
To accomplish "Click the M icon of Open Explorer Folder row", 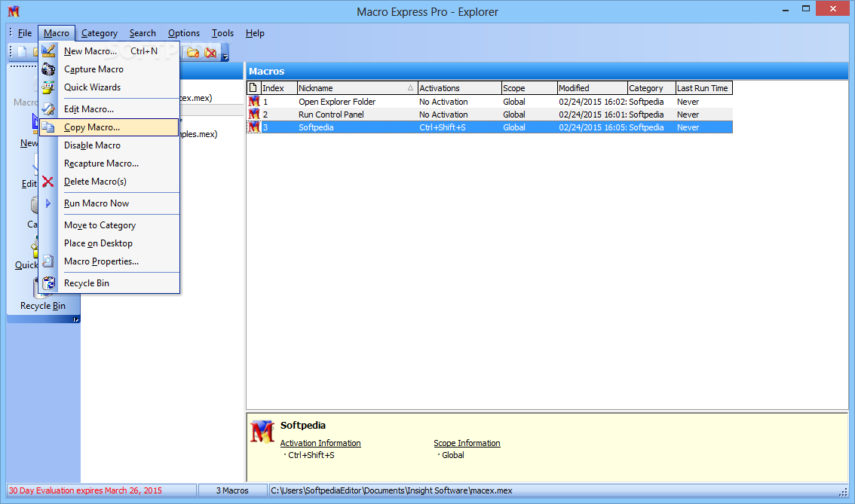I will (253, 102).
